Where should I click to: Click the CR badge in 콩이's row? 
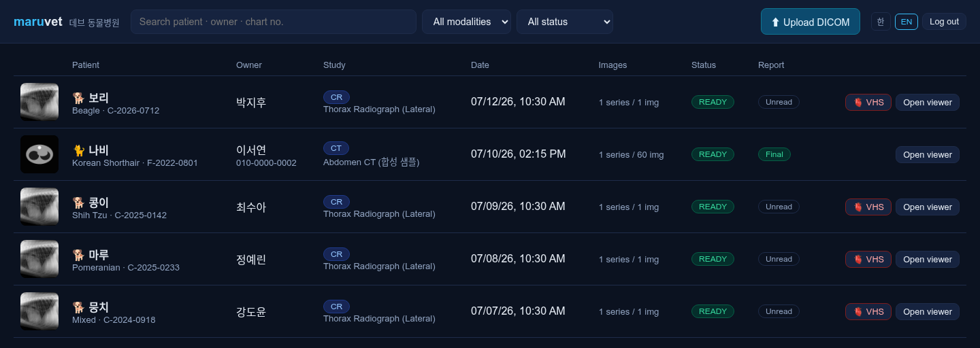pyautogui.click(x=336, y=202)
